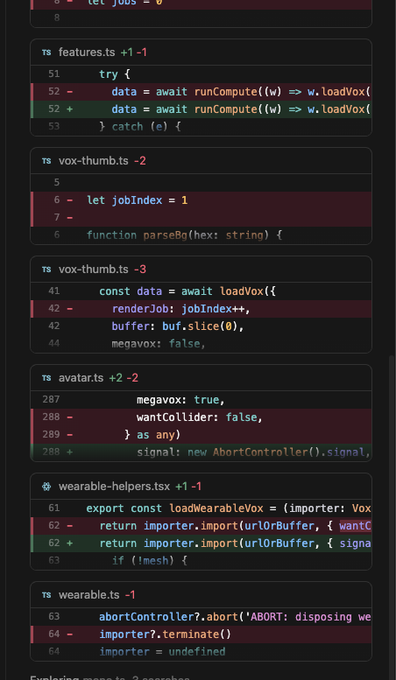The width and height of the screenshot is (396, 680).
Task: Select removed line 62 in wearable-helpers.tsx
Action: tap(201, 525)
